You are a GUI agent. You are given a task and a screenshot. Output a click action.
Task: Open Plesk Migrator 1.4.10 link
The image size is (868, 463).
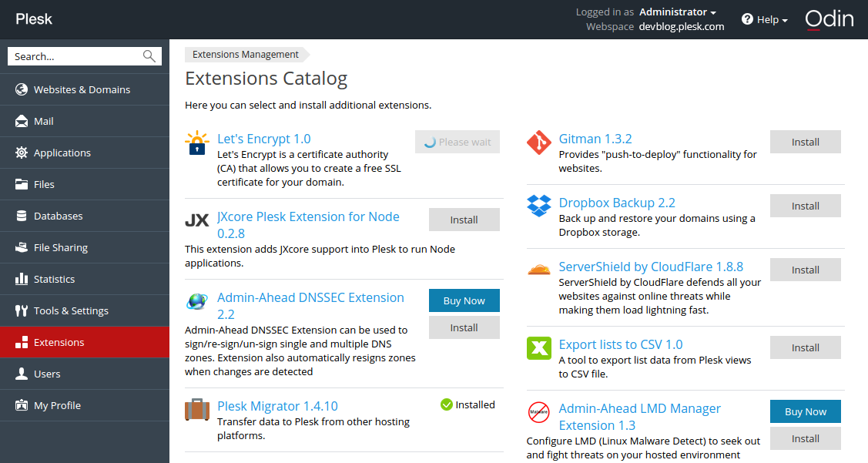[277, 406]
